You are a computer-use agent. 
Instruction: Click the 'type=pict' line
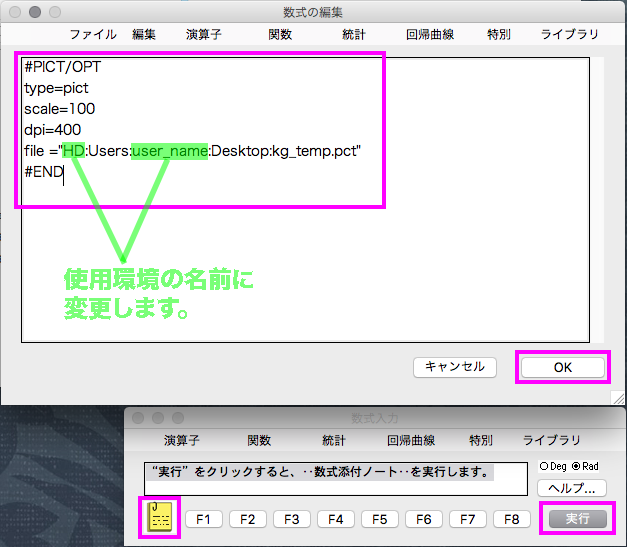point(56,88)
